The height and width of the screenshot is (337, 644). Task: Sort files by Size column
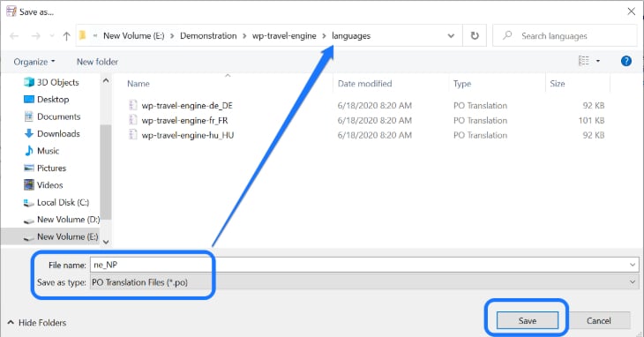click(x=558, y=84)
